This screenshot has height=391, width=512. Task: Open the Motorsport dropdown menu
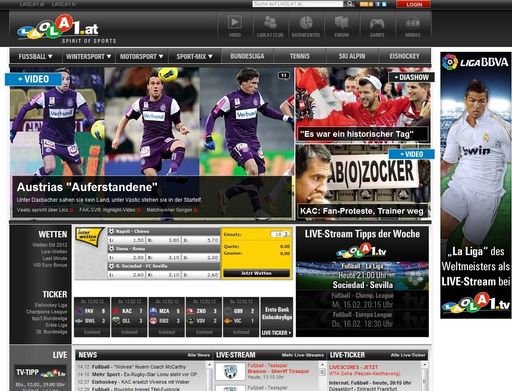[x=141, y=56]
